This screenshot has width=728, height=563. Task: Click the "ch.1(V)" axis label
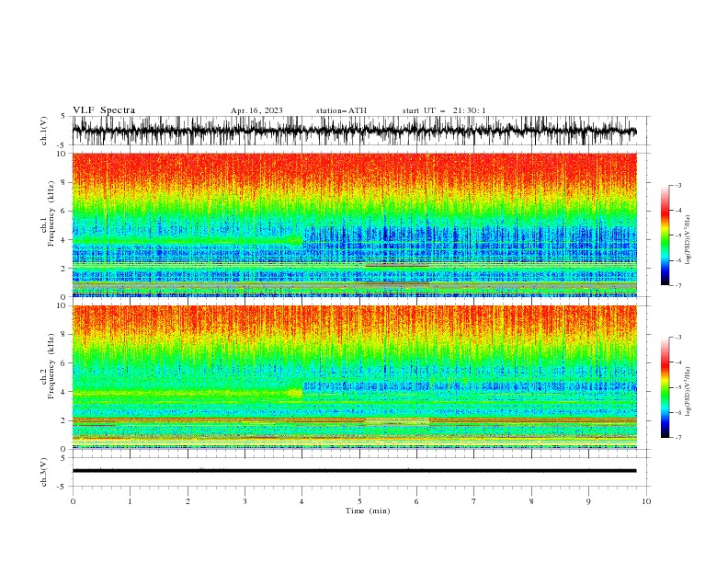click(44, 131)
